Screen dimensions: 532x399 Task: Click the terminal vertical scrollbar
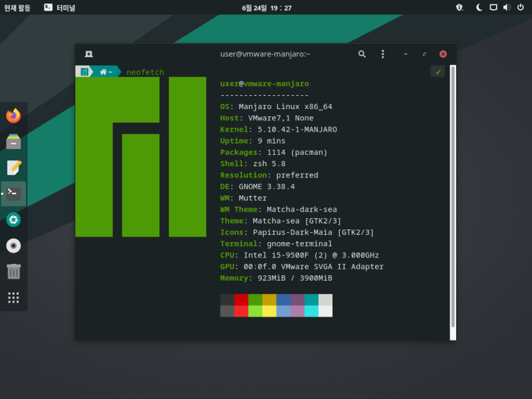pyautogui.click(x=453, y=197)
